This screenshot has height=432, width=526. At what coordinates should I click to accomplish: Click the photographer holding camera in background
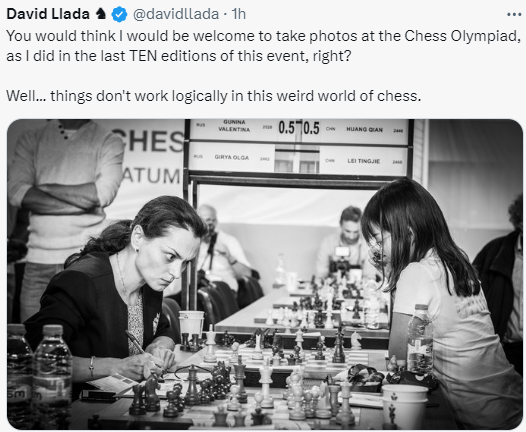(346, 247)
